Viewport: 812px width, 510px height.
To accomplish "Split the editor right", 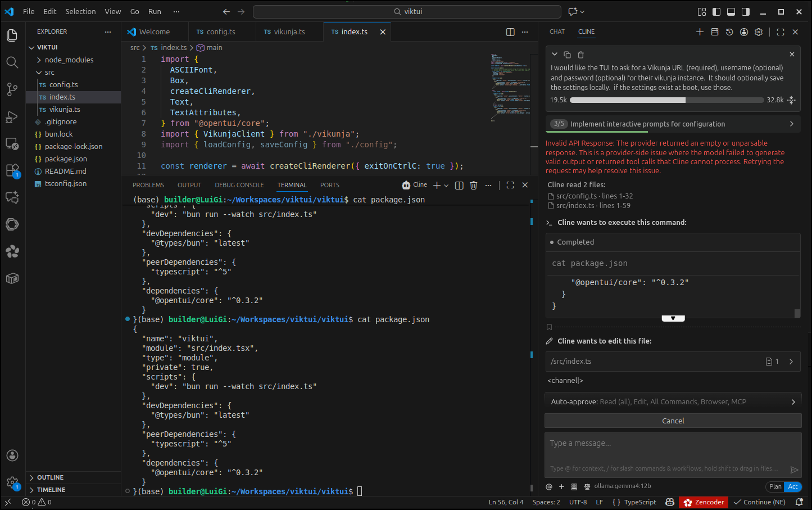I will click(510, 32).
